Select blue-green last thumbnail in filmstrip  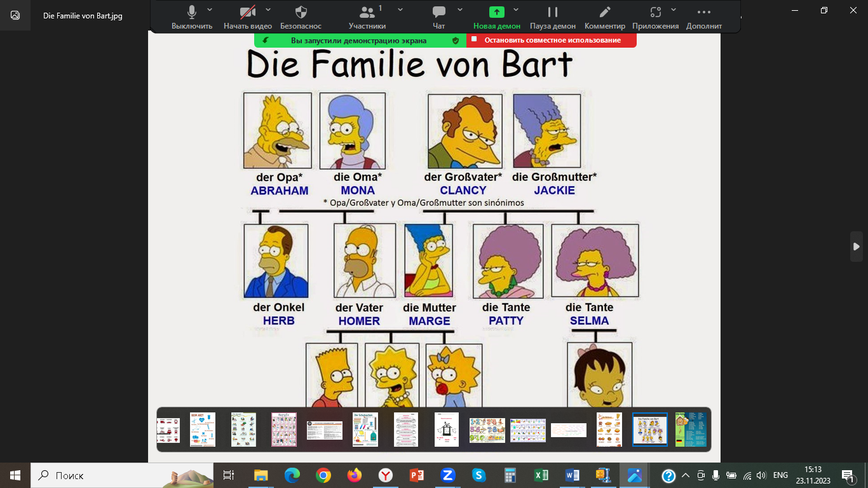pos(691,430)
